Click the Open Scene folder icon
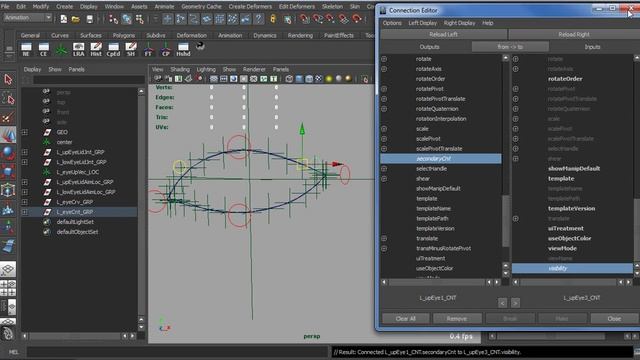Image resolution: width=640 pixels, height=360 pixels. pyautogui.click(x=76, y=18)
